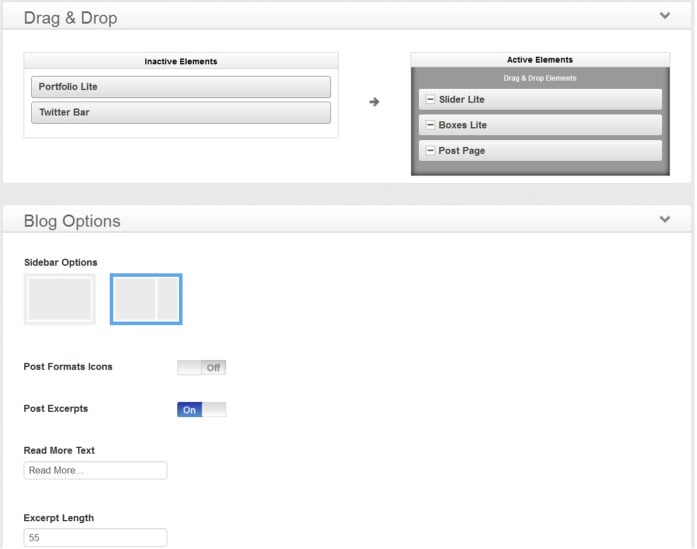Click the Post Formats Icons label
Screen dimensions: 697x549
tap(68, 367)
